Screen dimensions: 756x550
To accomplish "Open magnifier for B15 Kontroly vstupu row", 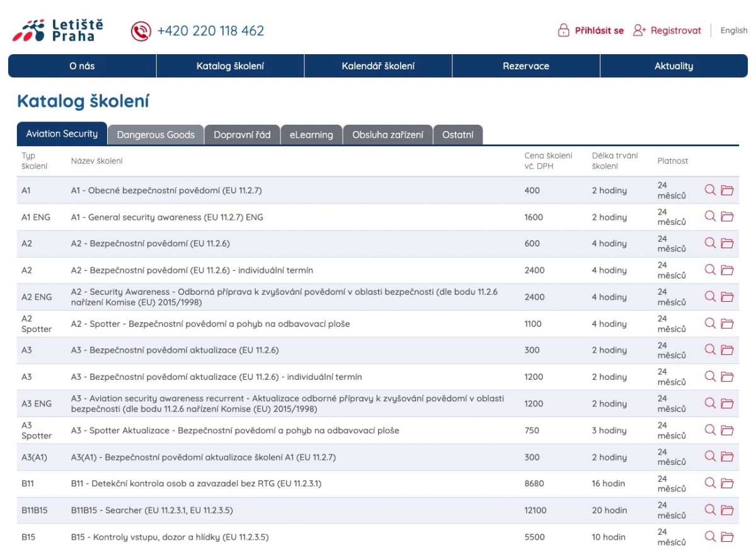I will click(710, 537).
